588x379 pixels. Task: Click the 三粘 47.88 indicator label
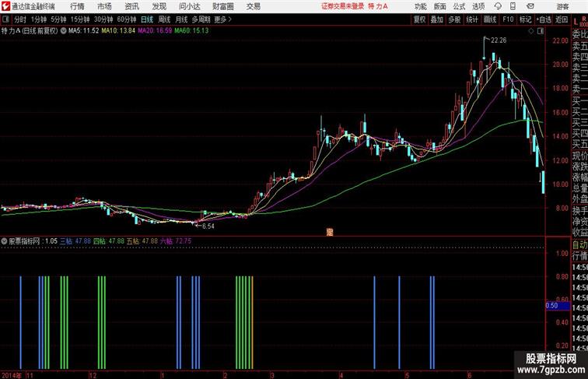click(x=75, y=241)
